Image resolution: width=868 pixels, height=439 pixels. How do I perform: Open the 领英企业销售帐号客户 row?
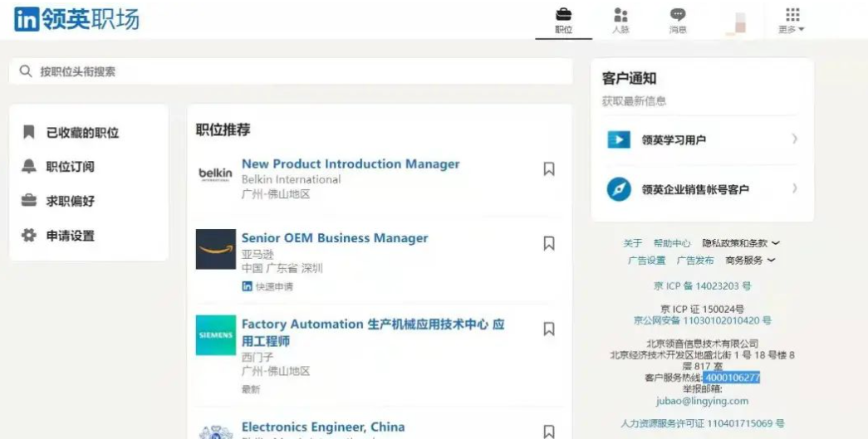tap(702, 189)
